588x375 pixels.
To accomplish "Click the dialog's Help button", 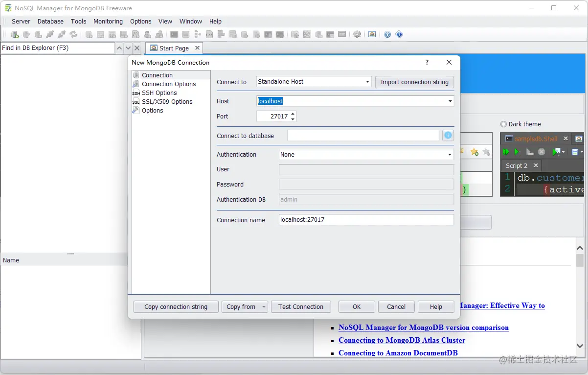I will 436,307.
